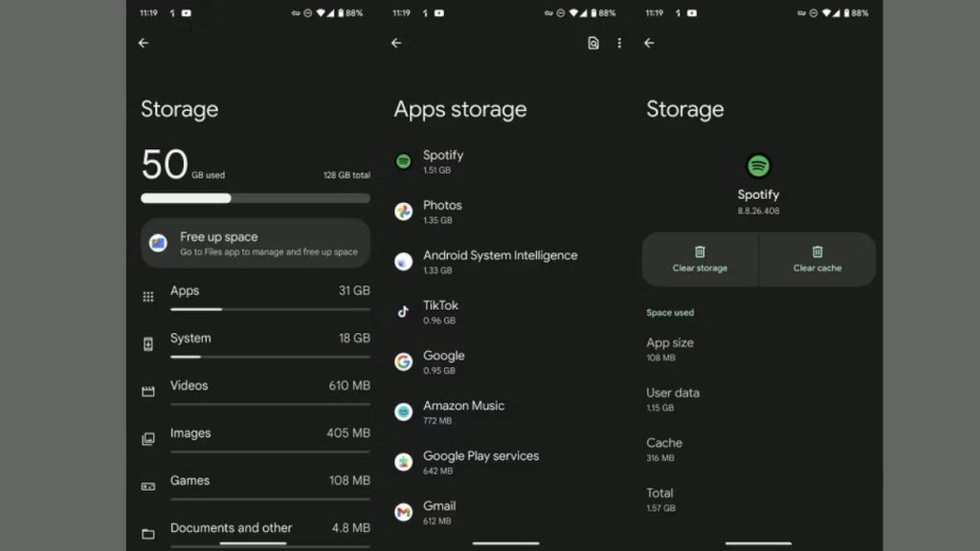Select Gmail 612 MB entry

505,513
